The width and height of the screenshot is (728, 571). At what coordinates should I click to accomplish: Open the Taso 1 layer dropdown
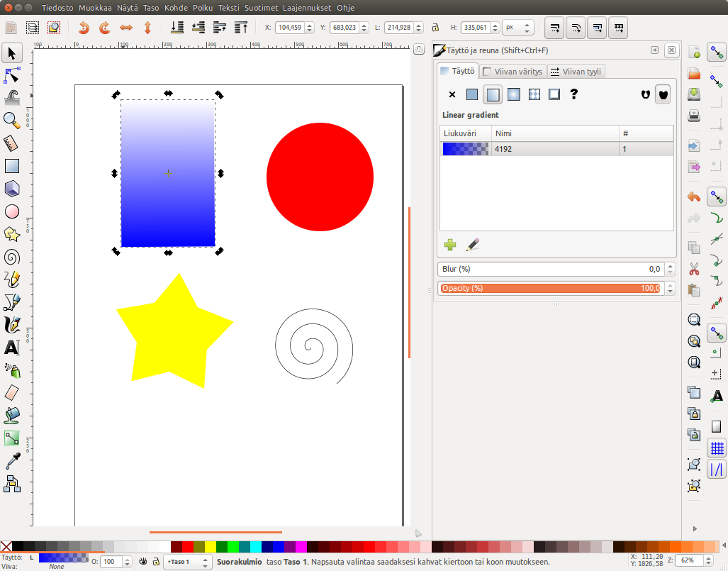(187, 562)
